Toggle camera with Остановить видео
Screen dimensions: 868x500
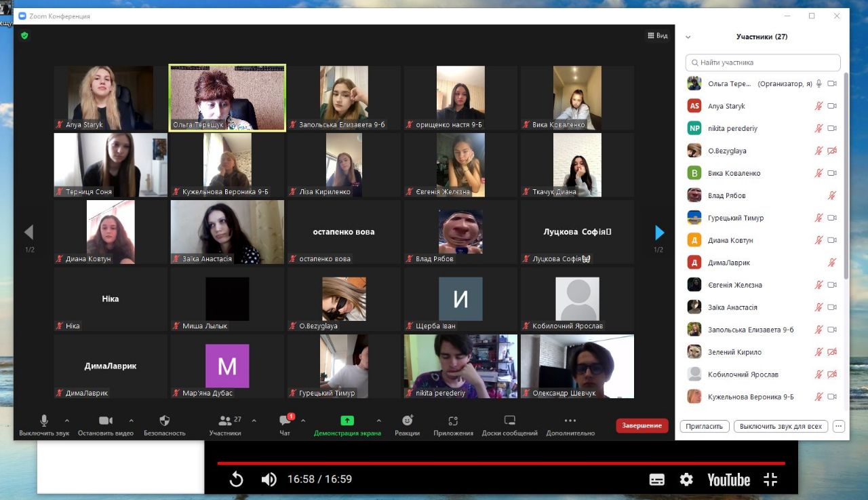pyautogui.click(x=106, y=421)
